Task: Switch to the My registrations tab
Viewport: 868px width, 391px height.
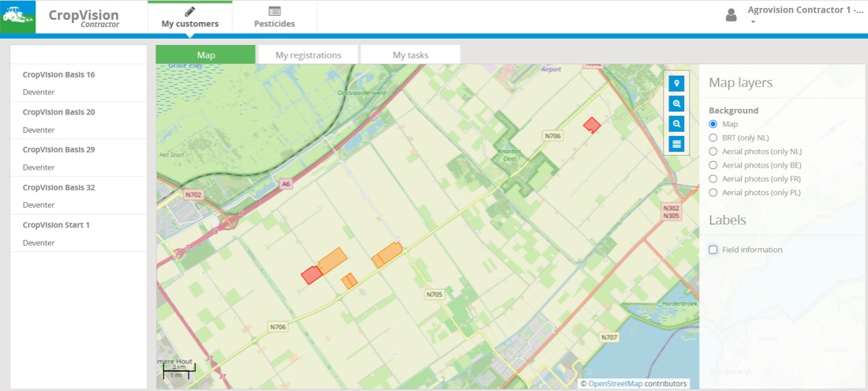Action: [x=309, y=55]
